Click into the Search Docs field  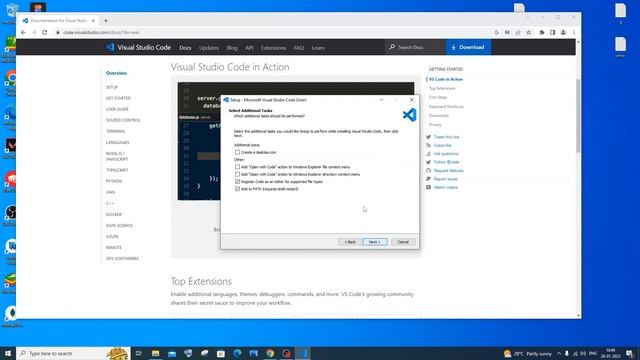pyautogui.click(x=415, y=47)
